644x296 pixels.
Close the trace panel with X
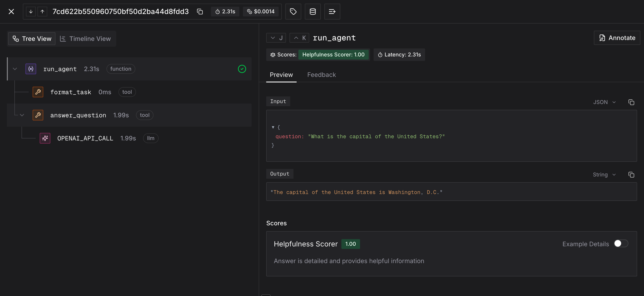tap(11, 12)
